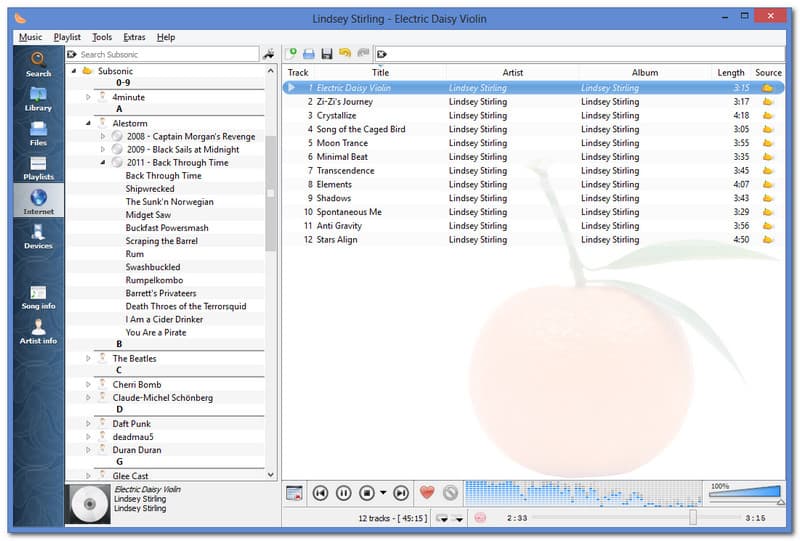Skip to the previous track
Viewport: 800px width, 541px height.
(320, 493)
